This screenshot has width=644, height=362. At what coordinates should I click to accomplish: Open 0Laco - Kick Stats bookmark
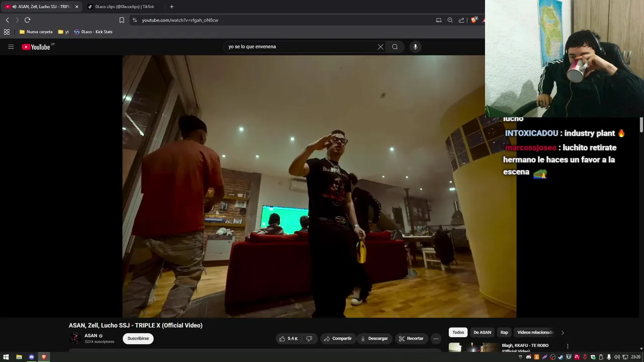[x=93, y=32]
